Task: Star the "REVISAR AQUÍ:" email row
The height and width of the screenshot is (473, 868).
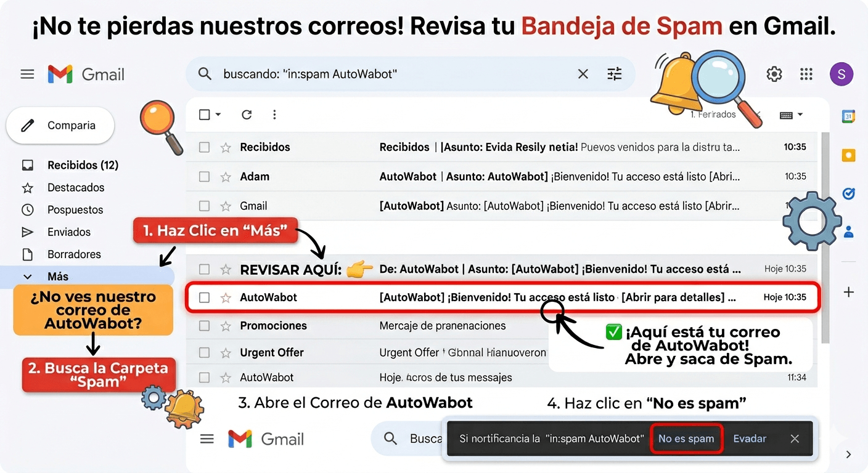Action: [x=226, y=269]
